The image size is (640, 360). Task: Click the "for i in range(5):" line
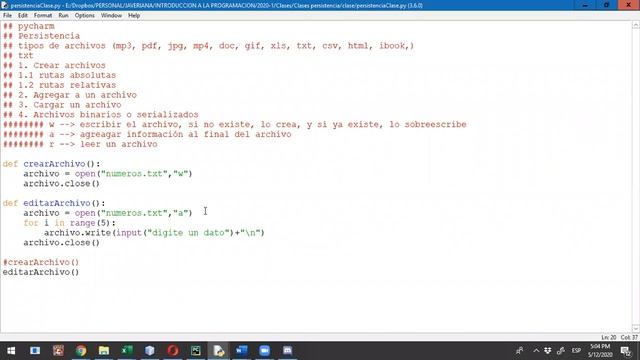tap(69, 223)
